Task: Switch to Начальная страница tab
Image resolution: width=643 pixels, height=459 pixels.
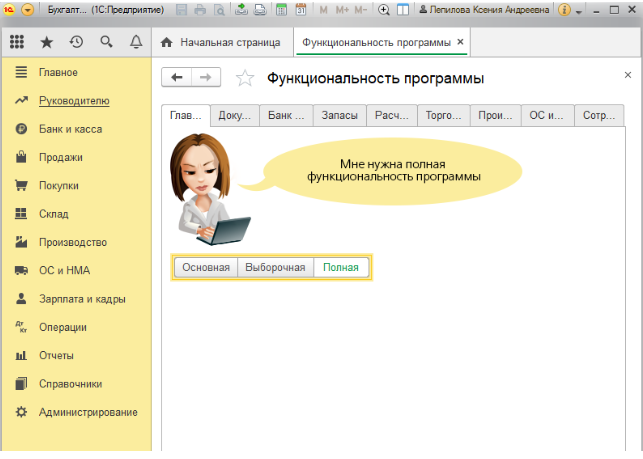Action: pyautogui.click(x=221, y=43)
